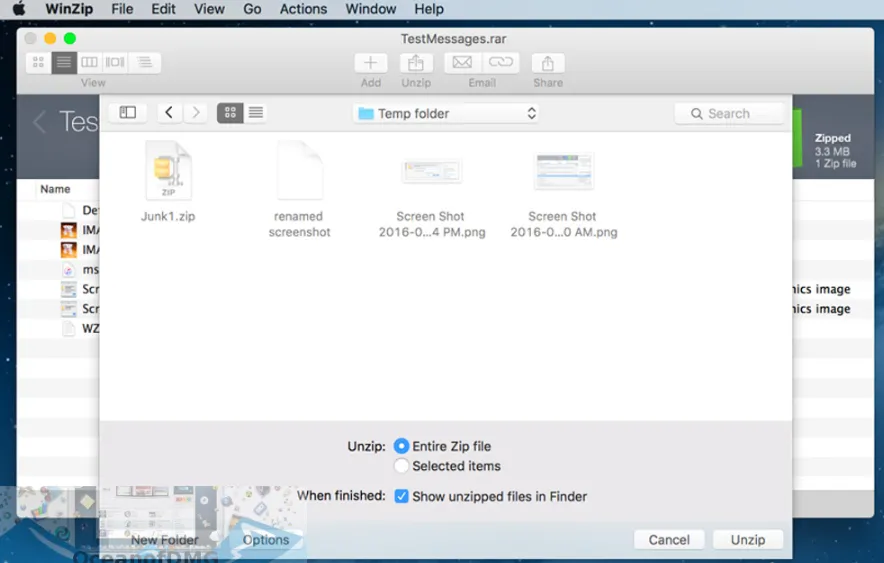The image size is (884, 563).
Task: Select the renamed screenshot file
Action: pos(299,171)
